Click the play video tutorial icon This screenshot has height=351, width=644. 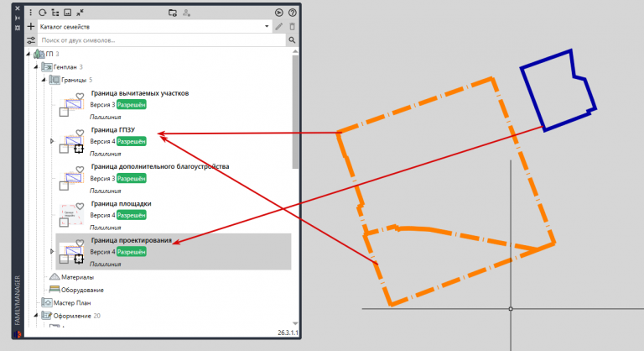[279, 13]
